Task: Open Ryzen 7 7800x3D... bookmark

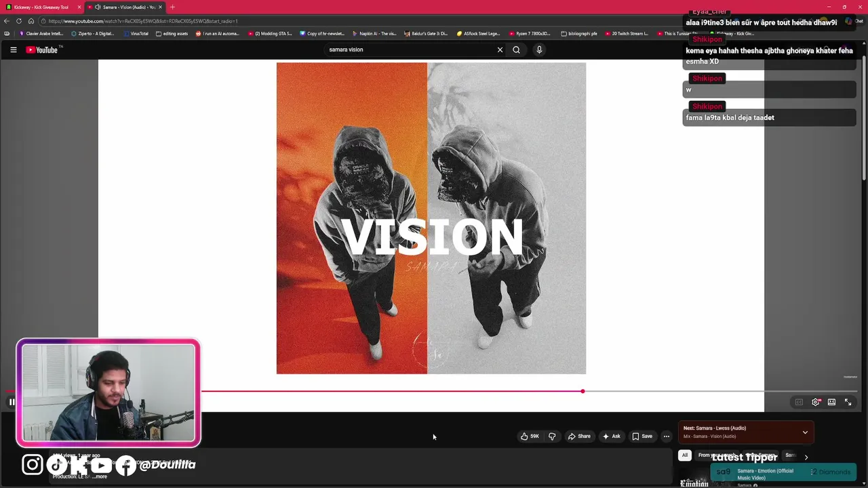Action: [529, 33]
